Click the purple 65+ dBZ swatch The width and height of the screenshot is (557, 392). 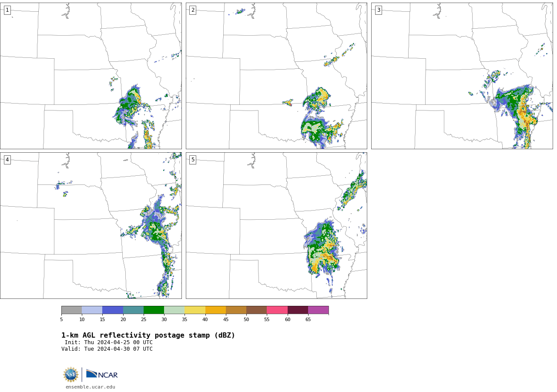click(x=318, y=310)
